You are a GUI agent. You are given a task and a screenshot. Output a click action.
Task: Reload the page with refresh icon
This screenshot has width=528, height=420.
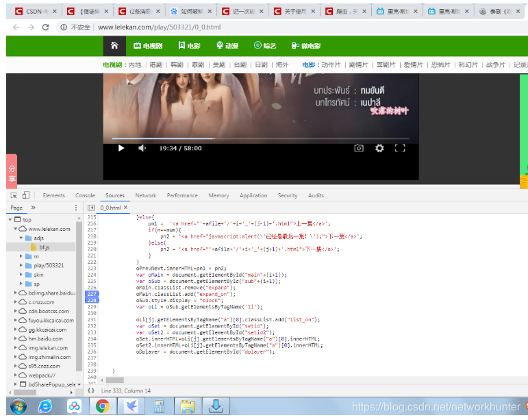[45, 27]
